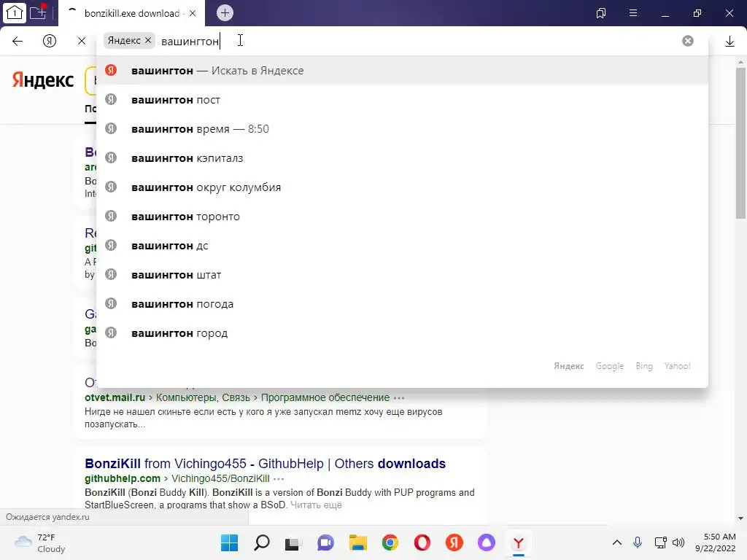
Task: Open the browser hamburger menu
Action: click(x=633, y=13)
